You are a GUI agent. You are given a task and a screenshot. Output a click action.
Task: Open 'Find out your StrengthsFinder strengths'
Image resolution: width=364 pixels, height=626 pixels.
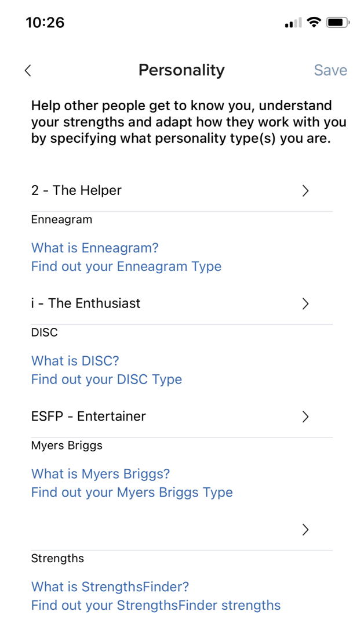tap(156, 605)
